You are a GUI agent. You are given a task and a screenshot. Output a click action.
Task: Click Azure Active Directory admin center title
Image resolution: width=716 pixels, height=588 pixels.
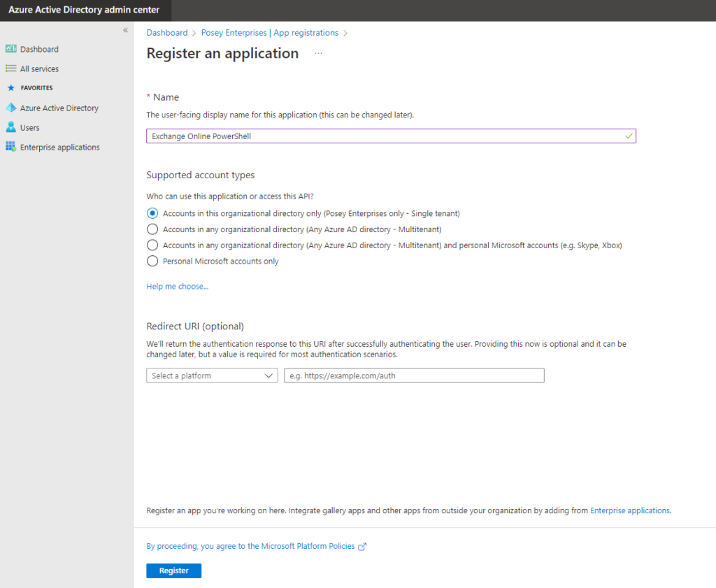point(84,10)
